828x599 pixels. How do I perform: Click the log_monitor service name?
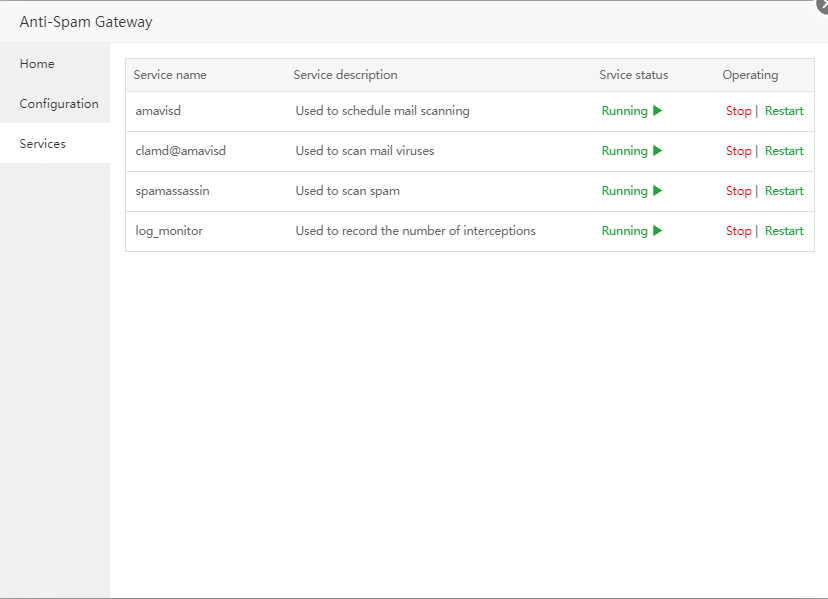[x=169, y=231]
